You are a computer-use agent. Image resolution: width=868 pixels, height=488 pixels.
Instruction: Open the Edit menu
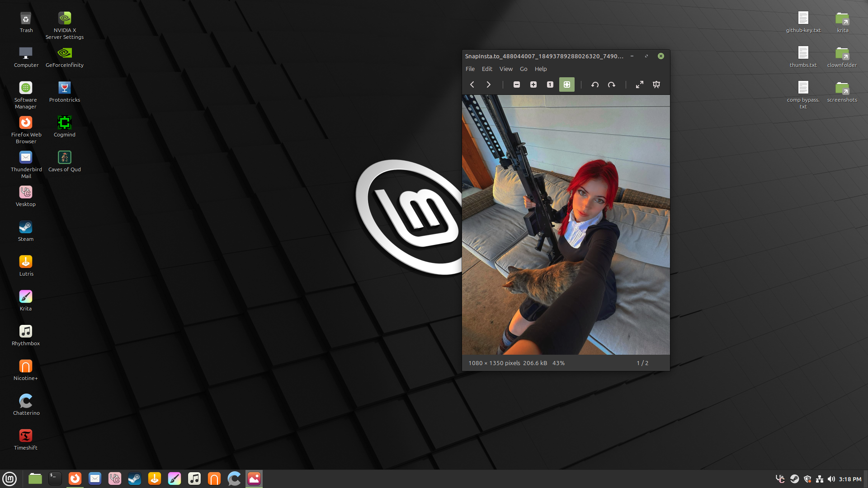click(487, 69)
